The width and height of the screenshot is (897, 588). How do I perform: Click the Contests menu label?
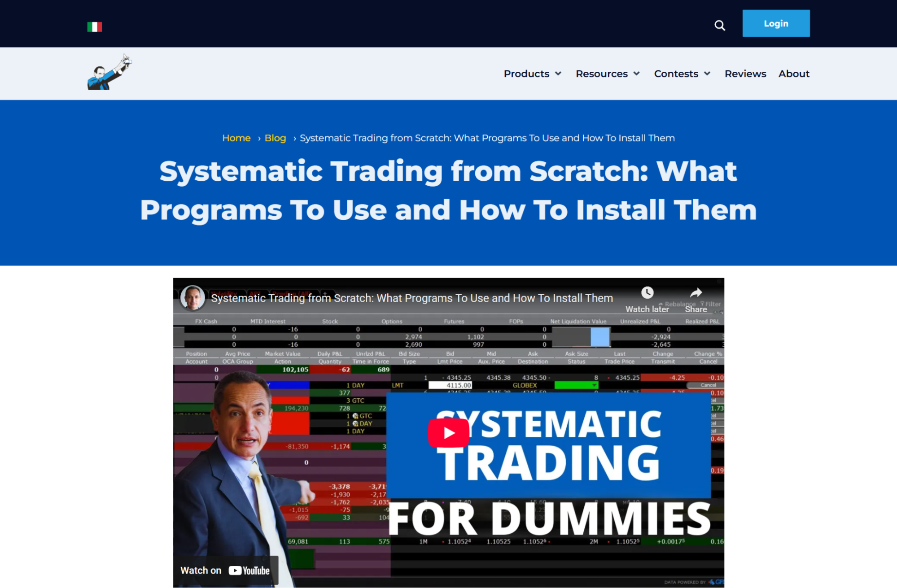(676, 74)
